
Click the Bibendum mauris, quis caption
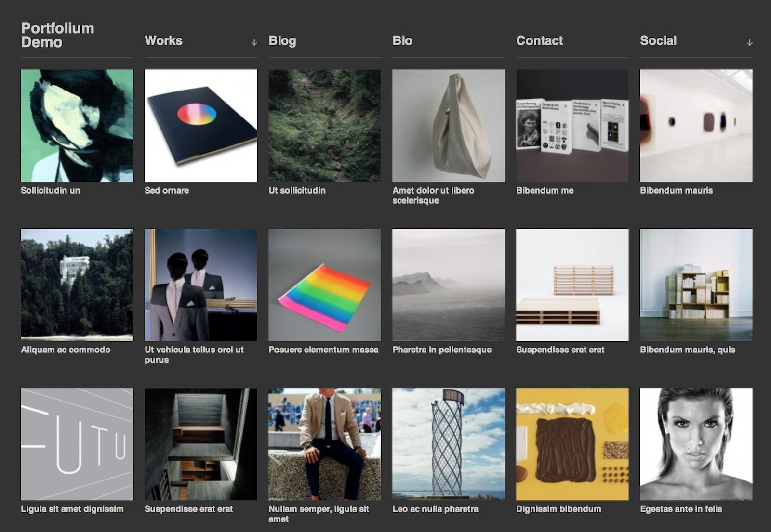pos(688,350)
